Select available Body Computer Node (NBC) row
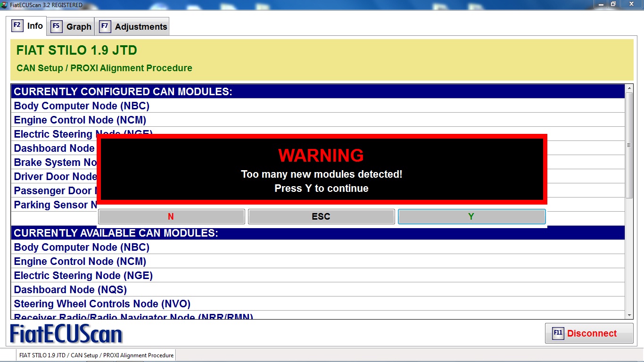The height and width of the screenshot is (362, 644). pos(318,247)
